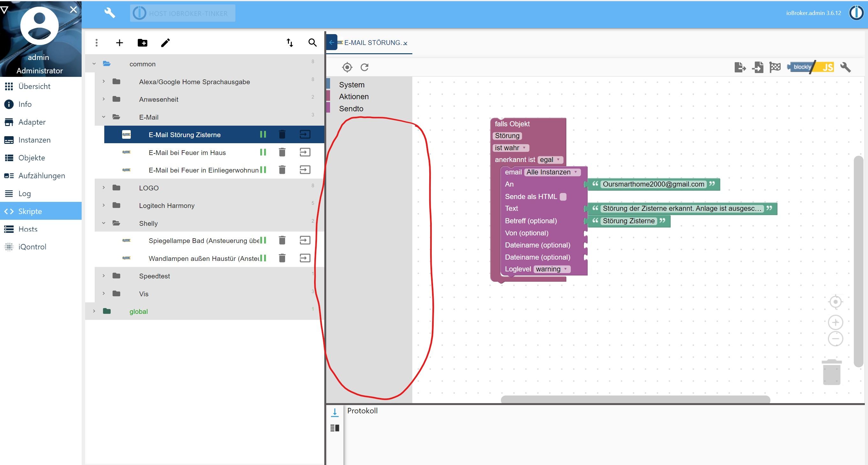Tick the 'Sende als HTML' checkbox
The height and width of the screenshot is (465, 868).
pos(563,196)
